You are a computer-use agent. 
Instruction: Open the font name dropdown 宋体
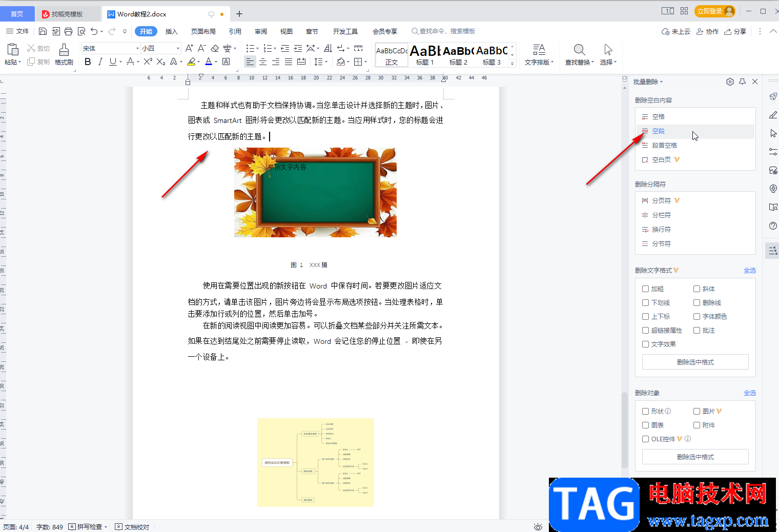point(137,48)
